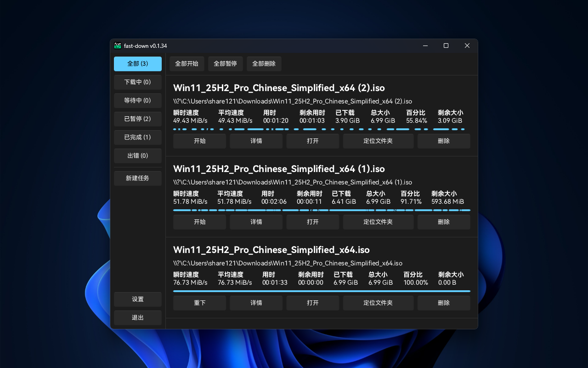Open 详情 for Win11 x64 (1).iso task

tap(256, 222)
